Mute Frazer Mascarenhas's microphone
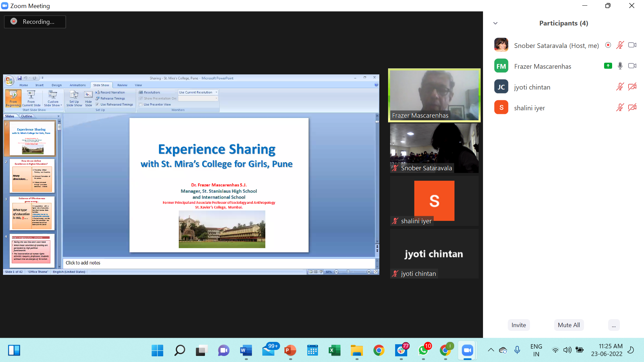 pos(620,66)
